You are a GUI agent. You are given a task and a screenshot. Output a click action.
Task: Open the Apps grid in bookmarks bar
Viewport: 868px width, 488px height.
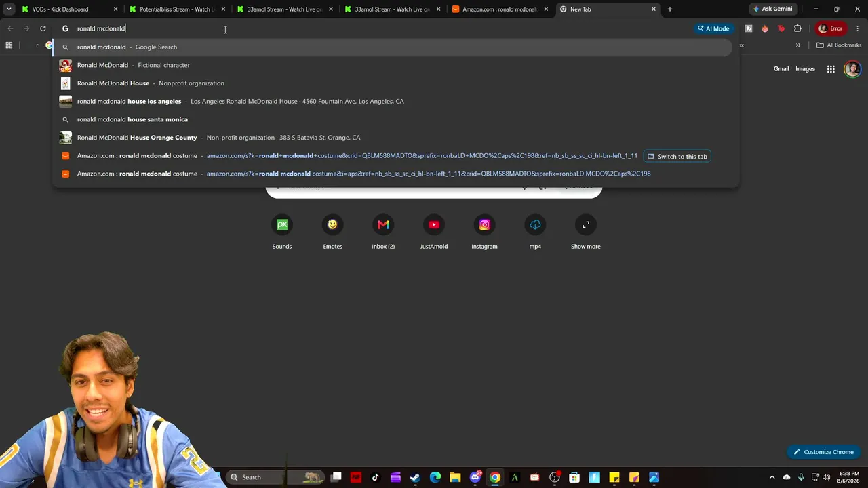(x=9, y=45)
